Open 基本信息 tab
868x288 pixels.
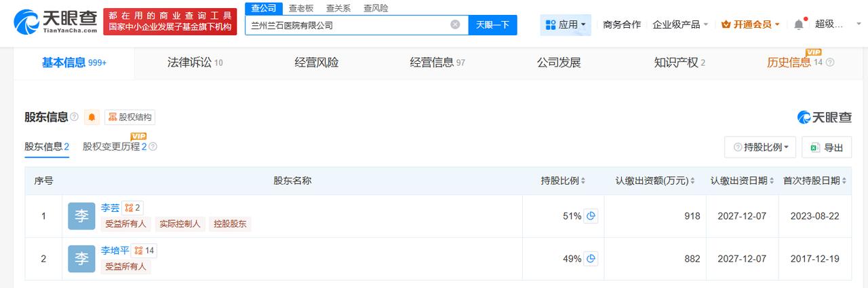tap(75, 62)
